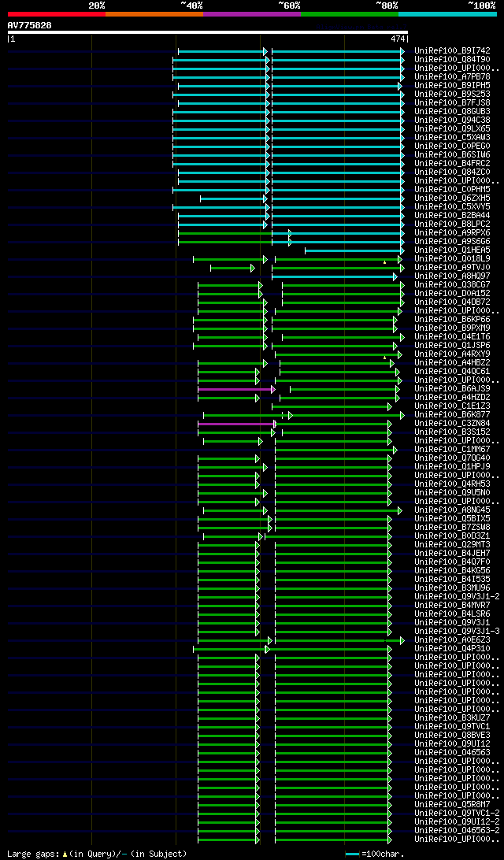The image size is (504, 860).
Task: Select the UniRef100_B4KG56 label
Action: pos(453,571)
